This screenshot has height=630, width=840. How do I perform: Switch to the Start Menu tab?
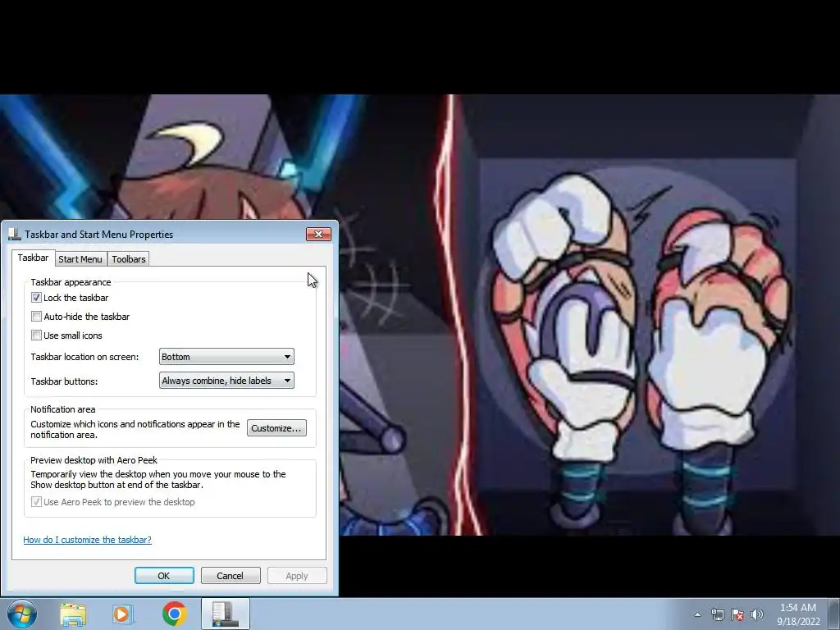coord(80,259)
